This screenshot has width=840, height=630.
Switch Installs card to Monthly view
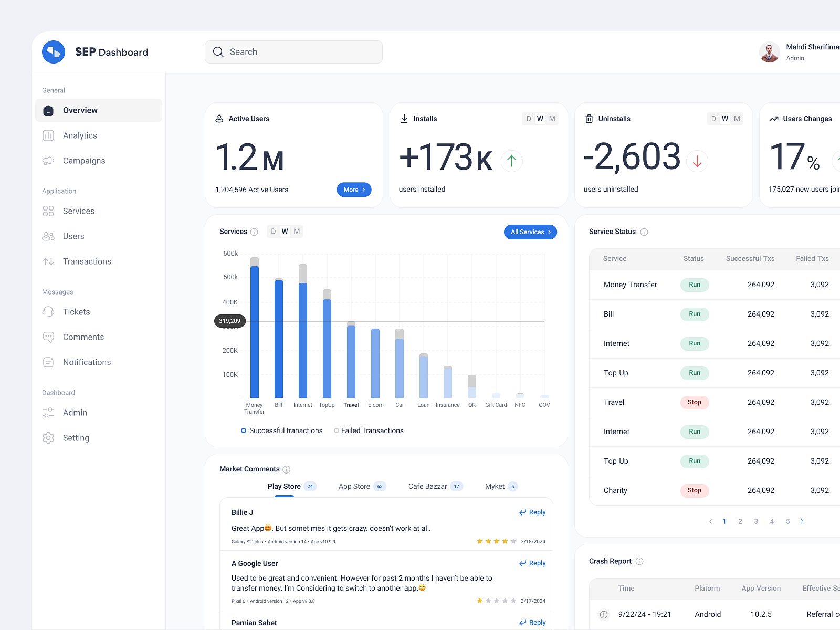[552, 119]
